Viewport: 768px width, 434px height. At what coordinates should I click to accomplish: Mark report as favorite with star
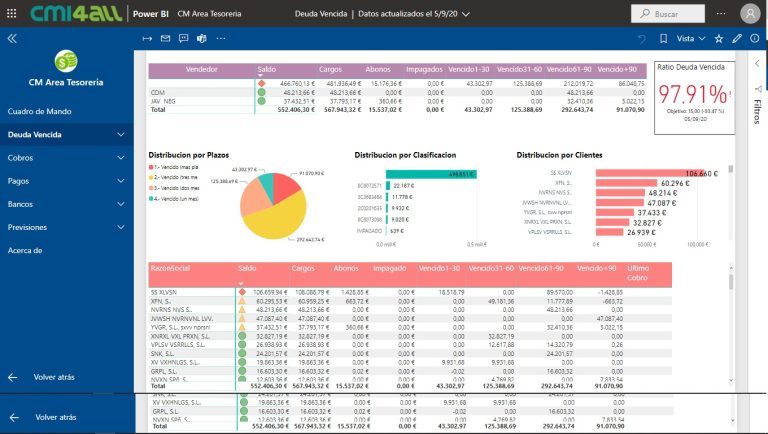719,38
